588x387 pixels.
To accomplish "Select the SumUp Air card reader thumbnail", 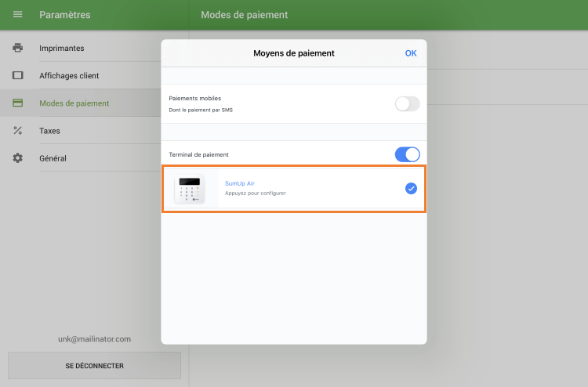I will (x=190, y=189).
